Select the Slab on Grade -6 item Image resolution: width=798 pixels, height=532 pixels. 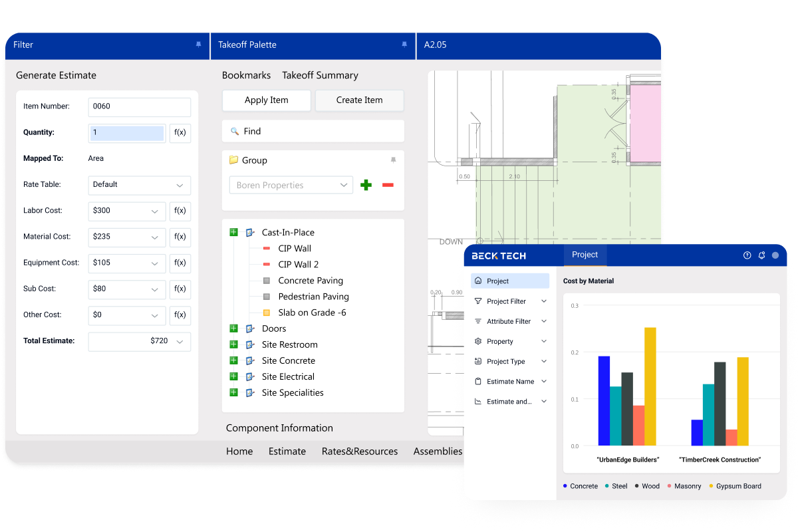tap(312, 313)
